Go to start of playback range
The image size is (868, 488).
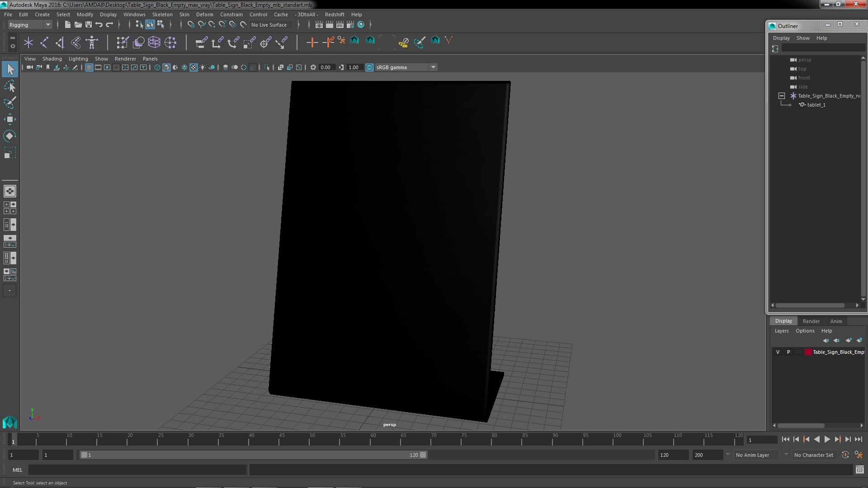tap(785, 439)
